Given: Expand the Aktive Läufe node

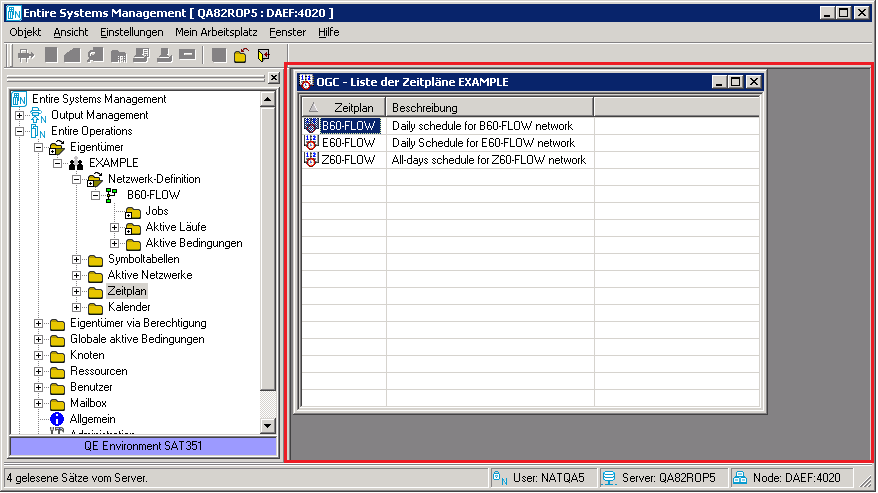Looking at the screenshot, I should 115,227.
